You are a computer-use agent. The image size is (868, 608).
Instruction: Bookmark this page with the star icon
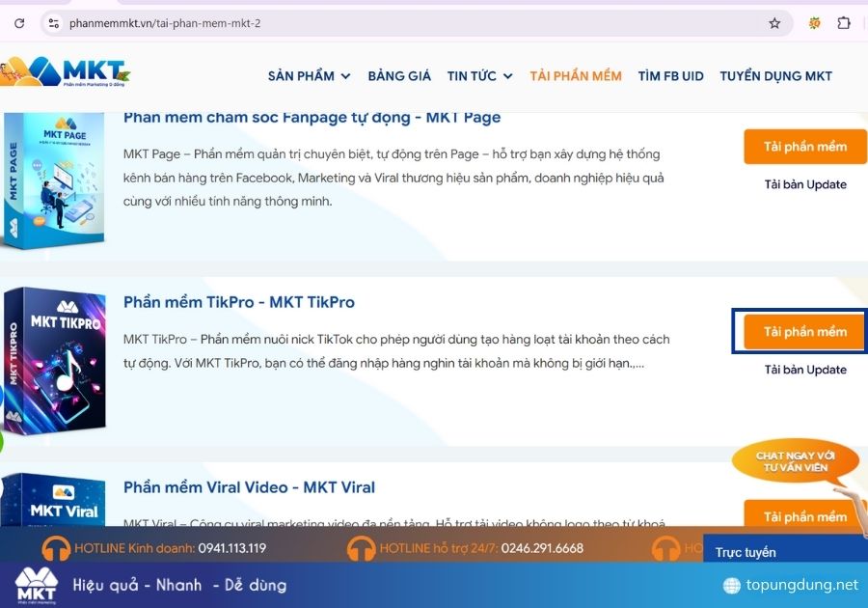pyautogui.click(x=774, y=23)
